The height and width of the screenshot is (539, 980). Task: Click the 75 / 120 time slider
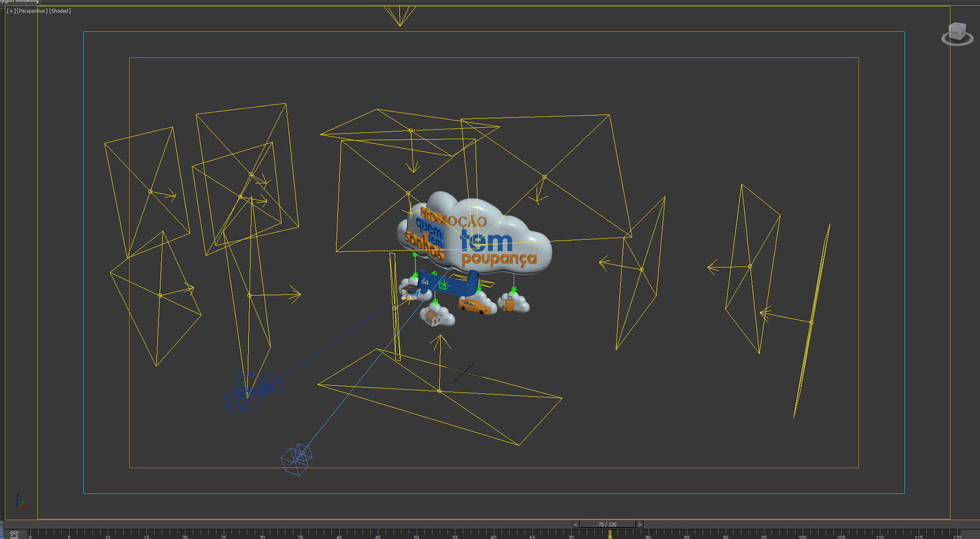pyautogui.click(x=607, y=524)
